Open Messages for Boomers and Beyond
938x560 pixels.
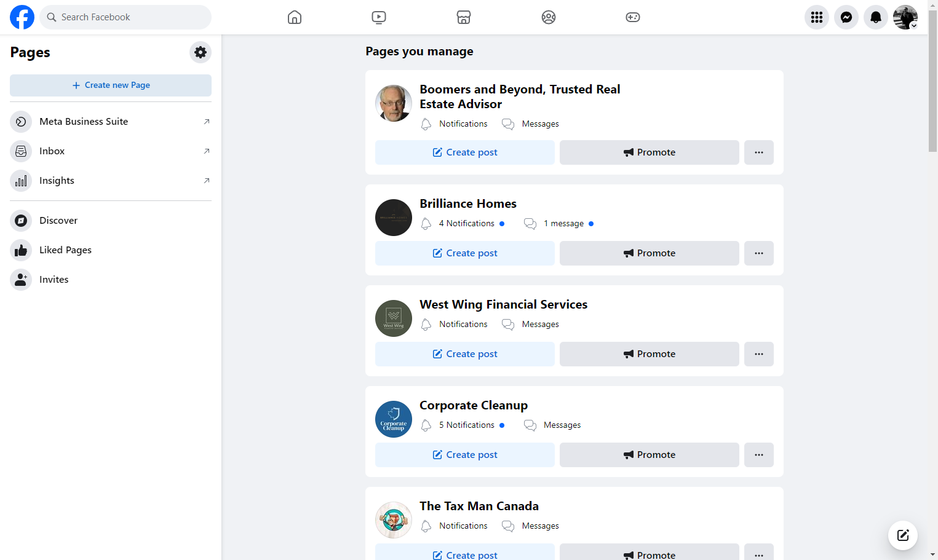point(530,124)
